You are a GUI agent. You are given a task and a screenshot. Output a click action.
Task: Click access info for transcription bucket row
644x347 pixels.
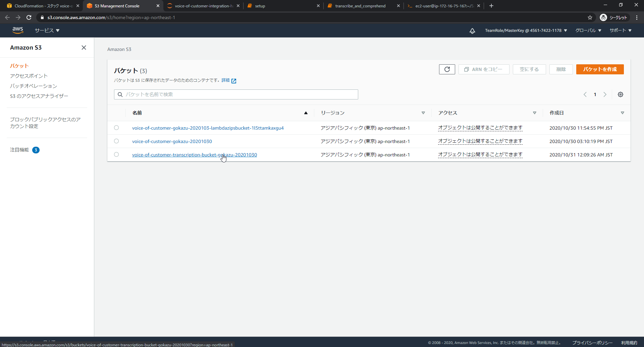480,155
